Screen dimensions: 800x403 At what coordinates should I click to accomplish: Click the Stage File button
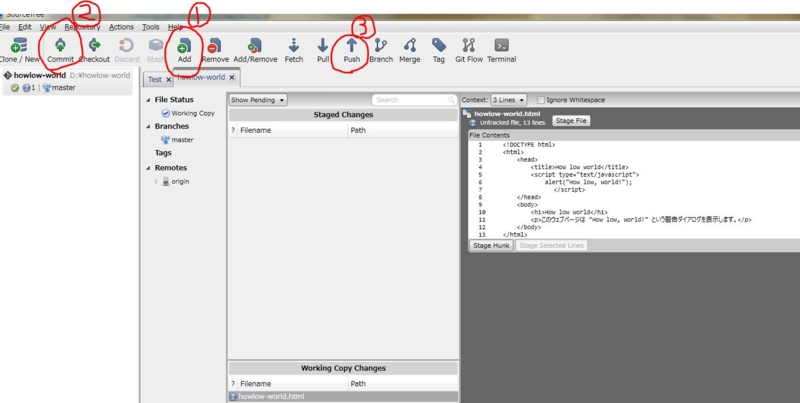571,121
